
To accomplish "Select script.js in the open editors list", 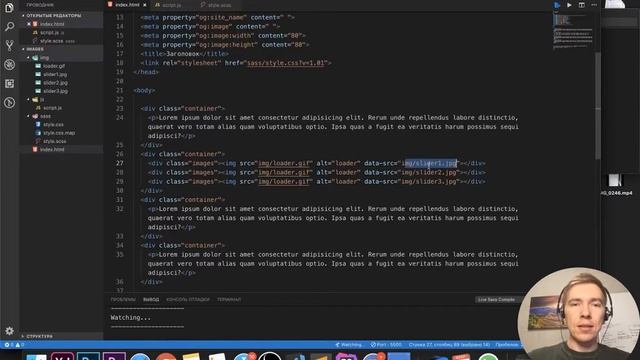I will (49, 33).
